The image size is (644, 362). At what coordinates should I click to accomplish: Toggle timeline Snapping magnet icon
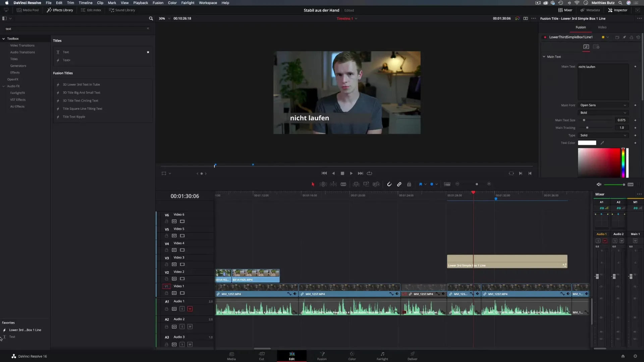[389, 184]
